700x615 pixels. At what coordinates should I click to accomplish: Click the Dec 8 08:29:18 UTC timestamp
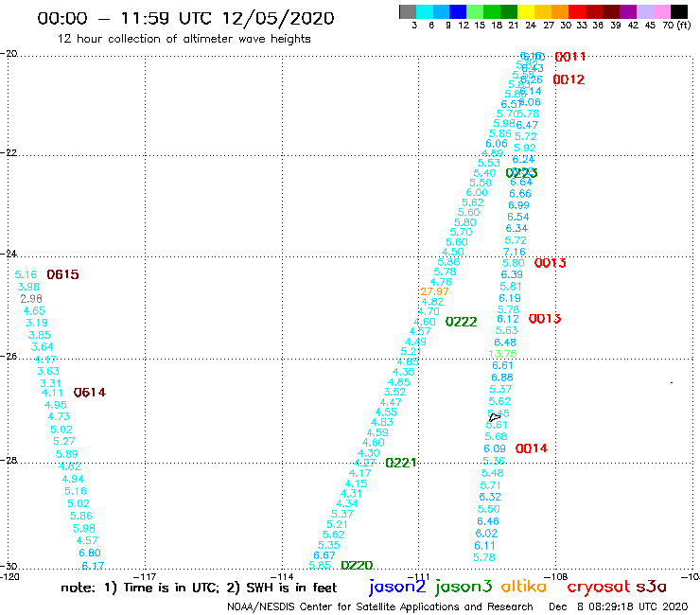(x=619, y=607)
